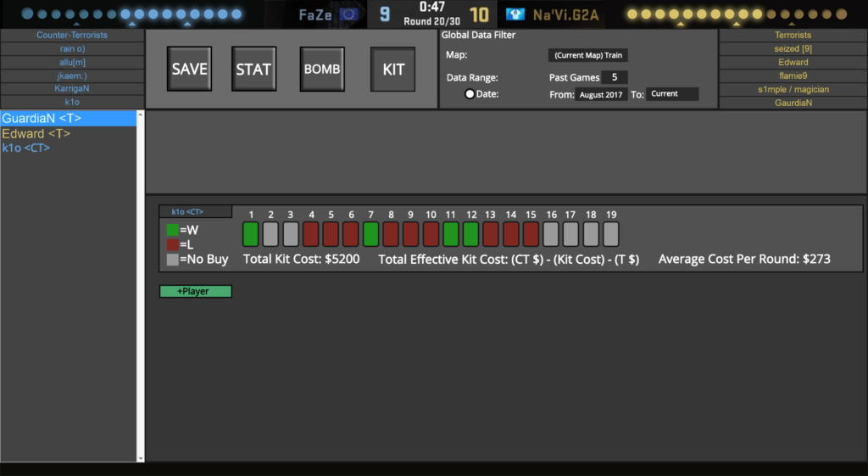This screenshot has height=476, width=868.
Task: Toggle the Date radio button
Action: 470,93
